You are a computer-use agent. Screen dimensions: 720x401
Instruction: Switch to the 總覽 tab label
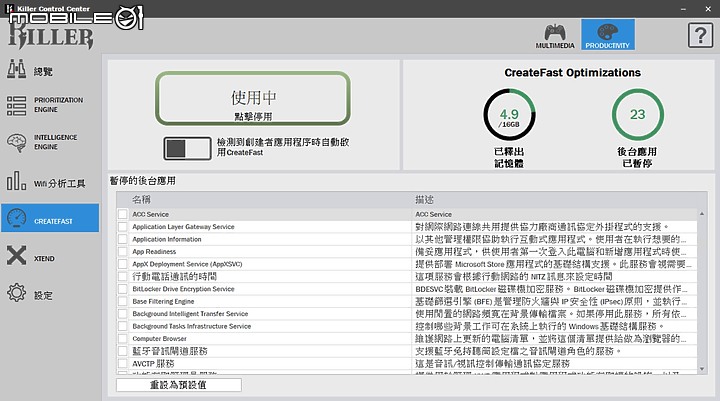pyautogui.click(x=43, y=72)
